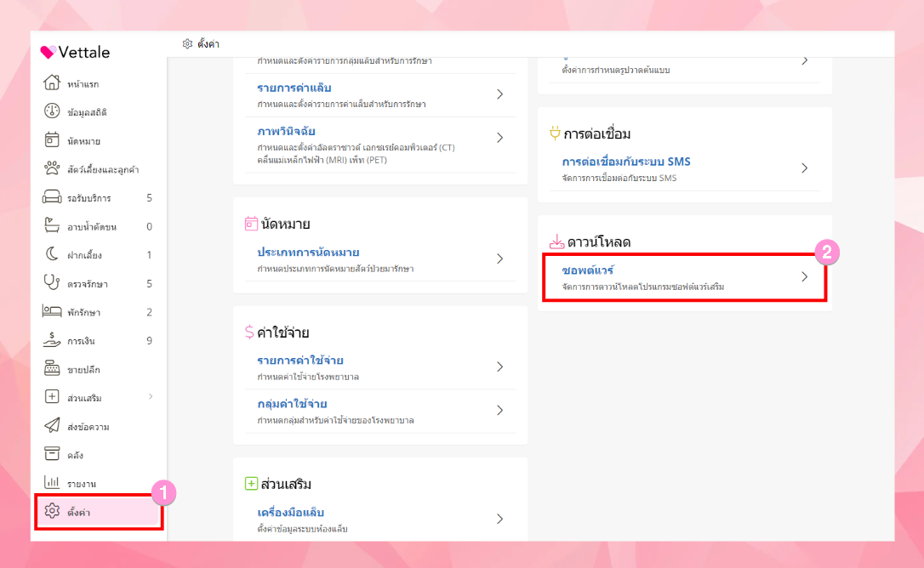Click the plus-box icon for ส่วนเสริม in sidebar
Screen dimensions: 924x568
52,396
